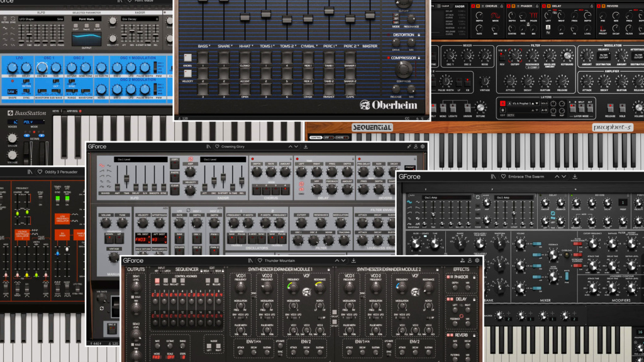Open settings gear in Crowning Glory window
Viewport: 644px width, 362px height.
(x=422, y=146)
